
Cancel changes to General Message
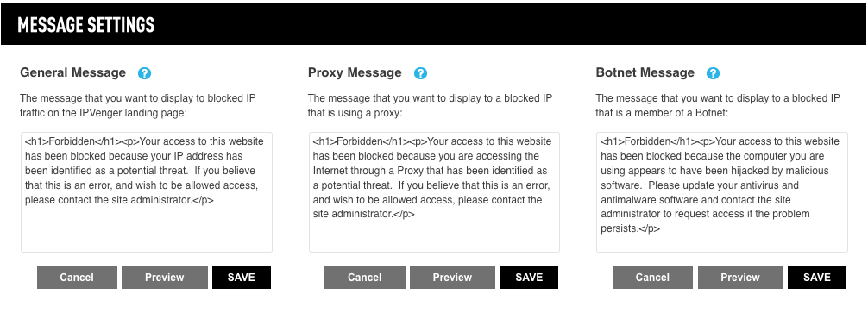[77, 278]
